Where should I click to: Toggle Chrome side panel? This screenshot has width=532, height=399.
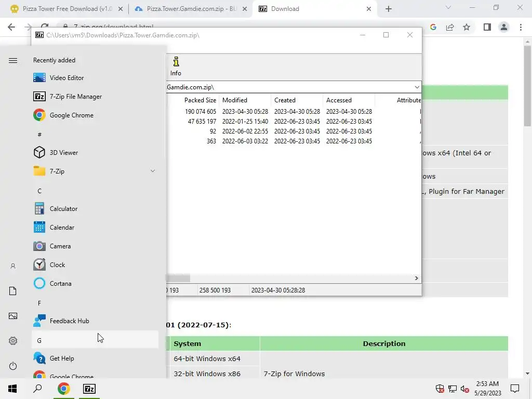pyautogui.click(x=487, y=27)
